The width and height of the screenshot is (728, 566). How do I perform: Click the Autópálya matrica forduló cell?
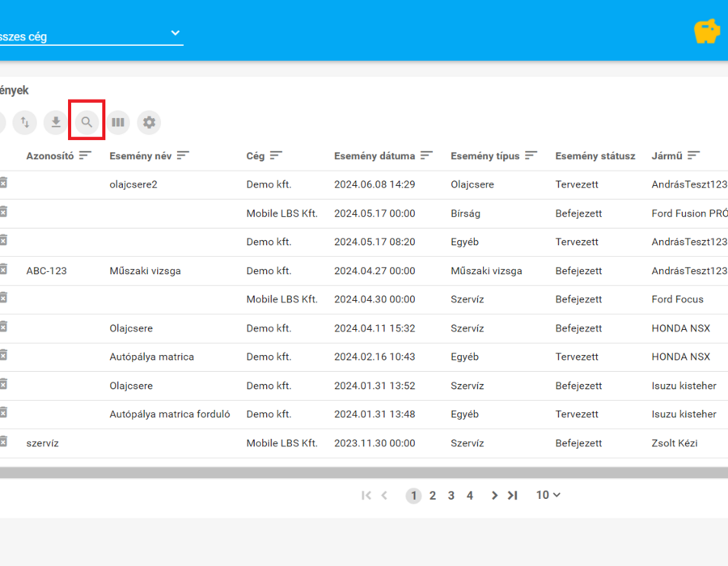pyautogui.click(x=170, y=414)
